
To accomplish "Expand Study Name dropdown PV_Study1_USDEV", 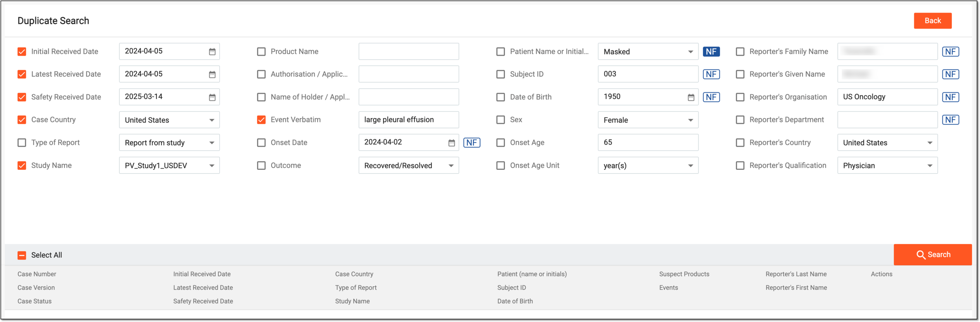I will click(x=169, y=165).
